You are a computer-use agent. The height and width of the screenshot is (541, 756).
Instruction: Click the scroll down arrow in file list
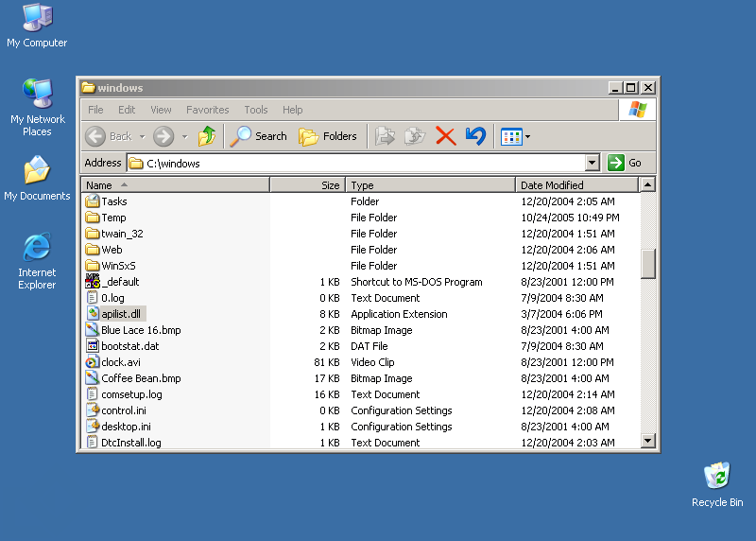[x=648, y=440]
